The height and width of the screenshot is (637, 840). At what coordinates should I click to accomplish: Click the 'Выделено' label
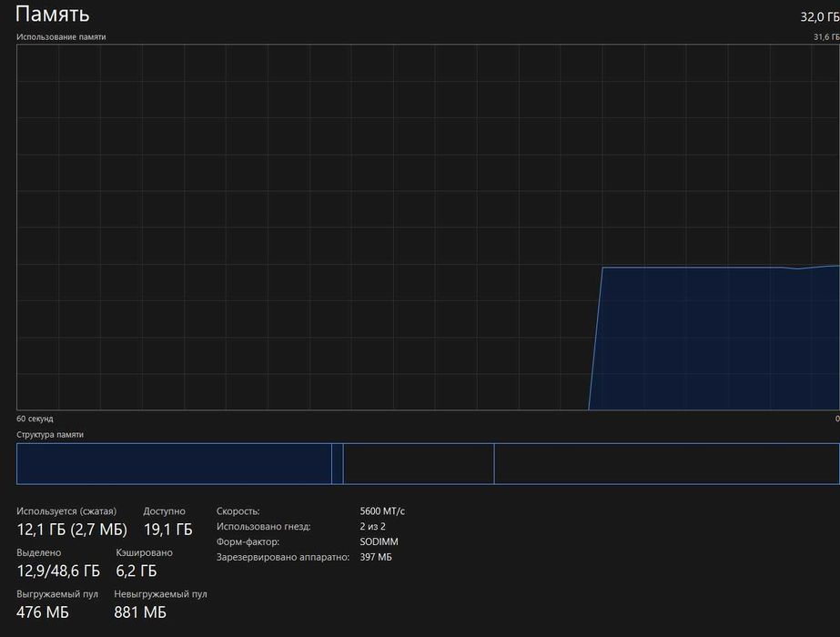(38, 552)
